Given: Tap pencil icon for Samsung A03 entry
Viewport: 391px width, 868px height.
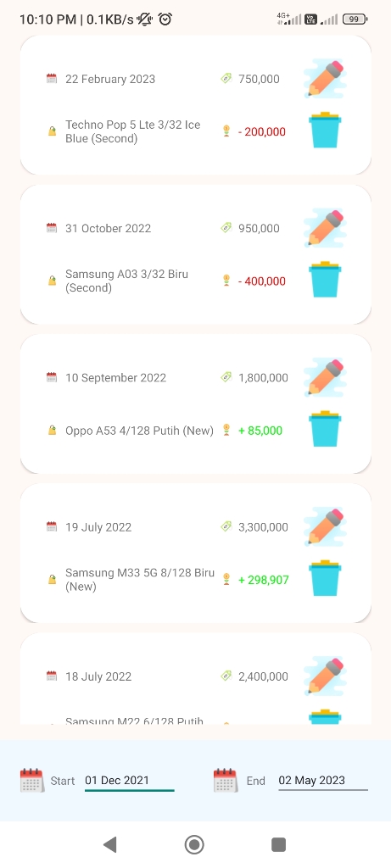Looking at the screenshot, I should (x=325, y=228).
